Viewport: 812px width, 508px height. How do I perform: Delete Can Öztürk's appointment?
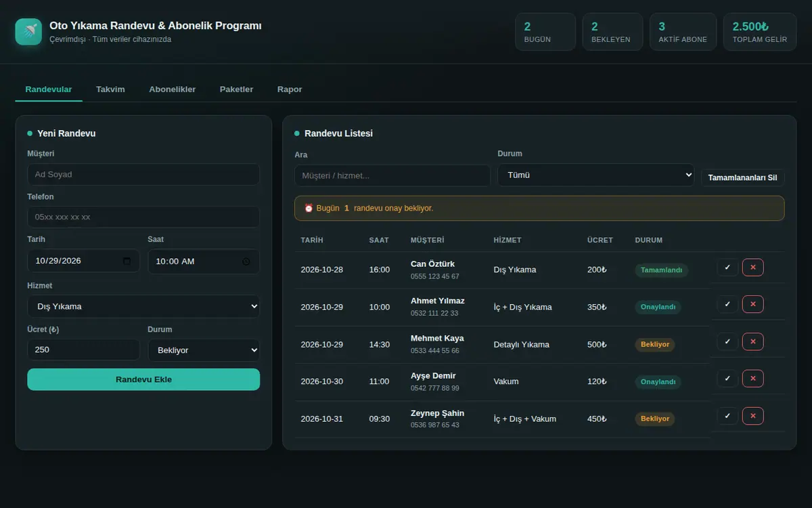click(752, 268)
